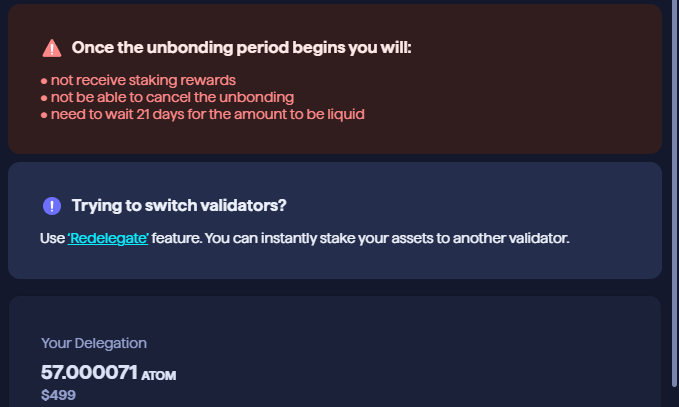Click the word 'Use' before Redelegate

[52, 239]
